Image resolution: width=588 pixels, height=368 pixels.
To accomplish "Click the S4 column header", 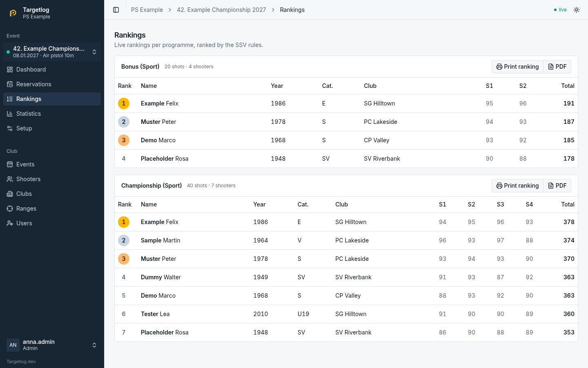I will tap(529, 204).
